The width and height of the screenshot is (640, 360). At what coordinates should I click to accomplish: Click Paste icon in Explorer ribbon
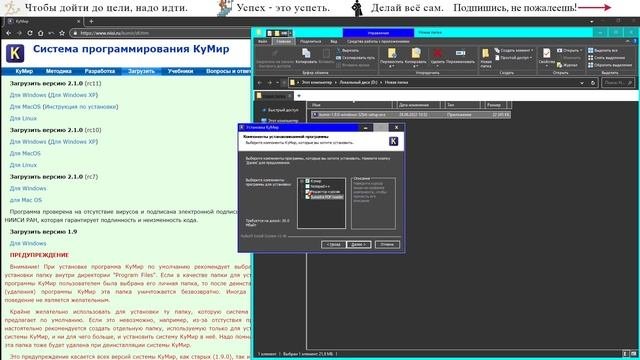(x=326, y=53)
